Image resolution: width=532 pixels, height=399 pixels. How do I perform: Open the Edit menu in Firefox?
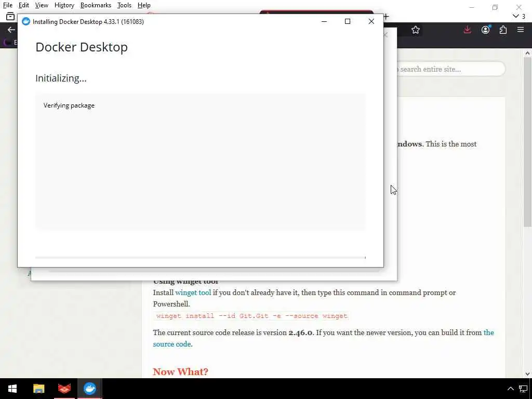point(24,5)
